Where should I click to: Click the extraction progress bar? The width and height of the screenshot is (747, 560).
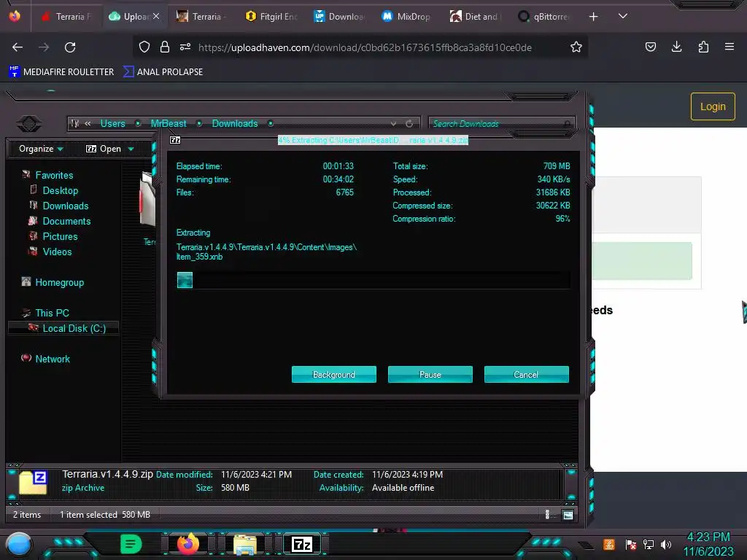pyautogui.click(x=373, y=280)
